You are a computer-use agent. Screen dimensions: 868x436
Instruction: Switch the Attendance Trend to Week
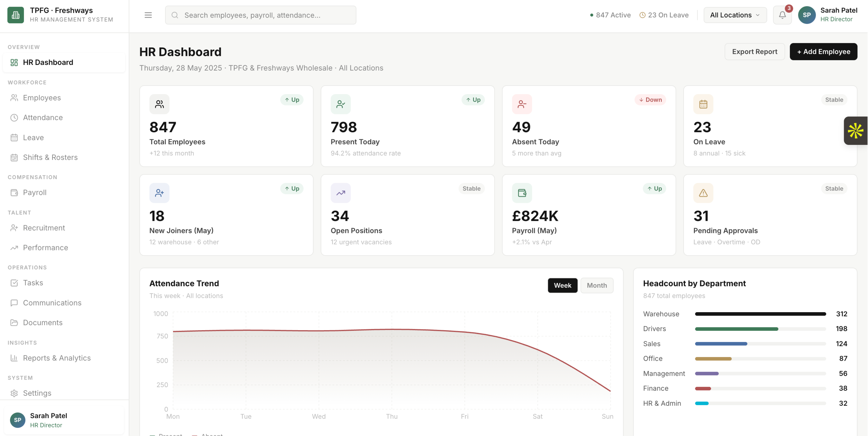pyautogui.click(x=562, y=285)
